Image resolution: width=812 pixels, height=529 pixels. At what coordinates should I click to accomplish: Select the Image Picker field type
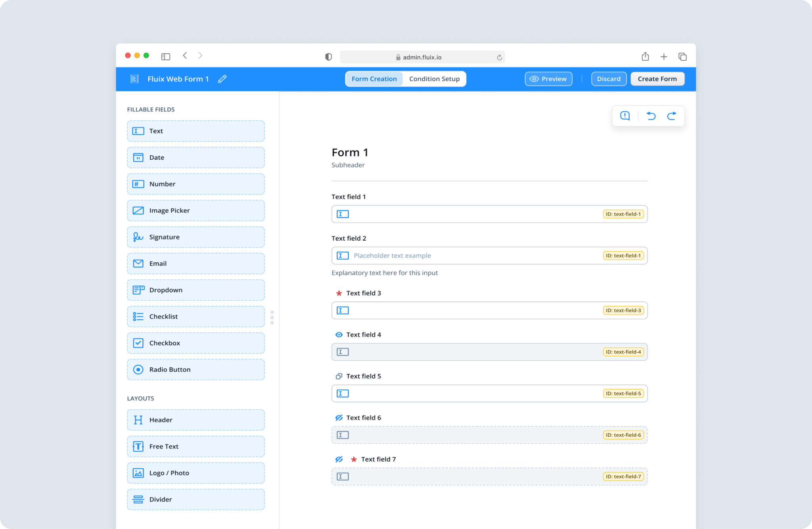click(x=195, y=210)
